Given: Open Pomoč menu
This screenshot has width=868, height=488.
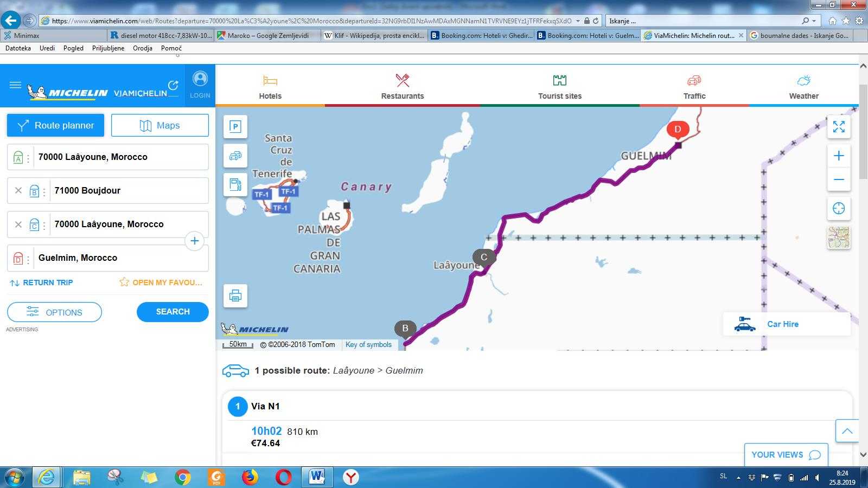Looking at the screenshot, I should (171, 48).
